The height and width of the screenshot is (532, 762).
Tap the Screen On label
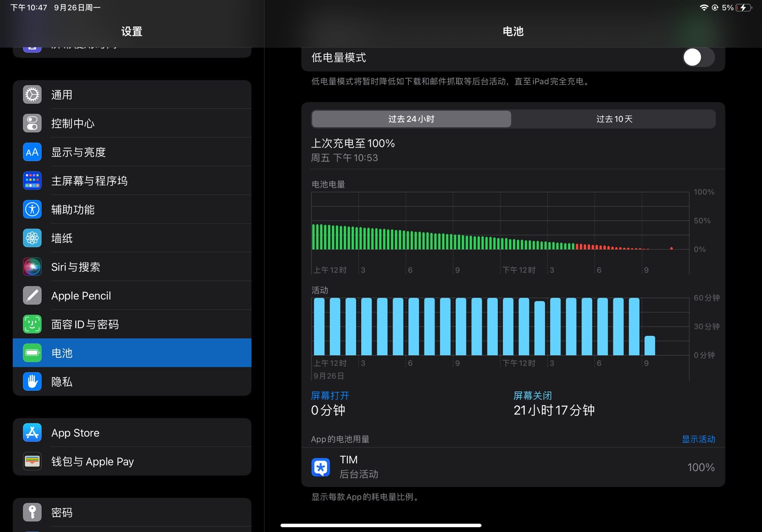330,396
